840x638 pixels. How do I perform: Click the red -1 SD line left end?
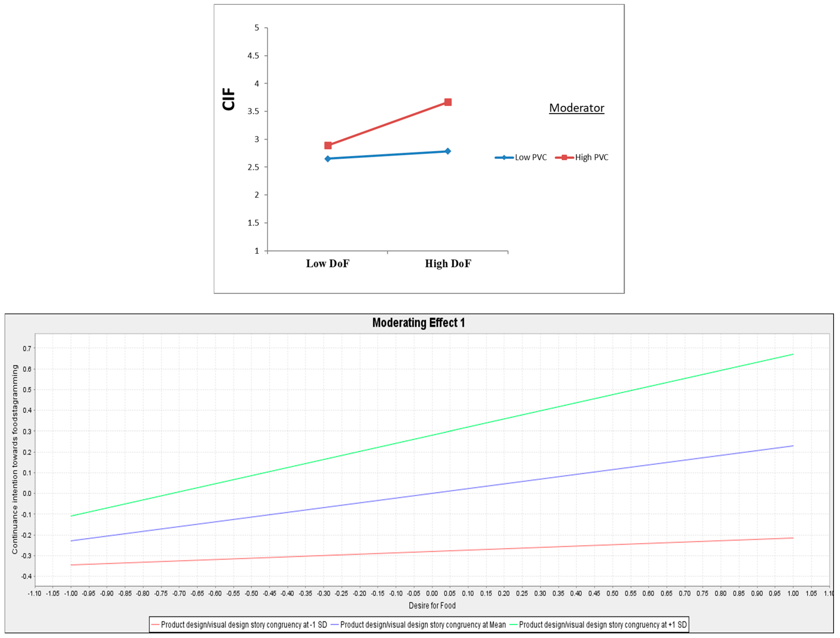[71, 565]
